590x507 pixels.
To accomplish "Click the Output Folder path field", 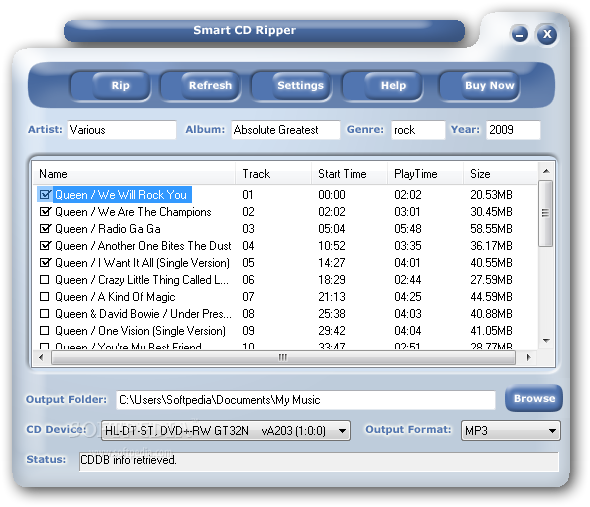I will tap(306, 400).
